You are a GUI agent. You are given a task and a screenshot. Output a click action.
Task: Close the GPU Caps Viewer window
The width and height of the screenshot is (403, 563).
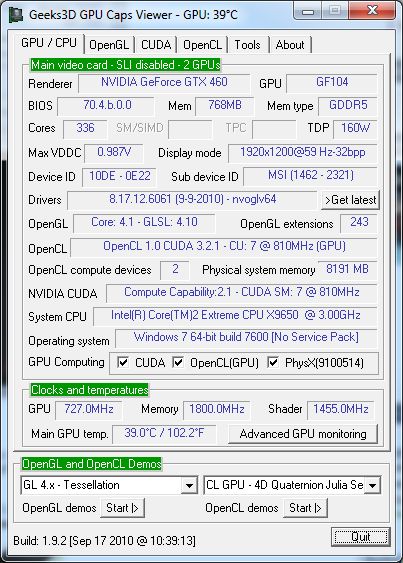(372, 10)
